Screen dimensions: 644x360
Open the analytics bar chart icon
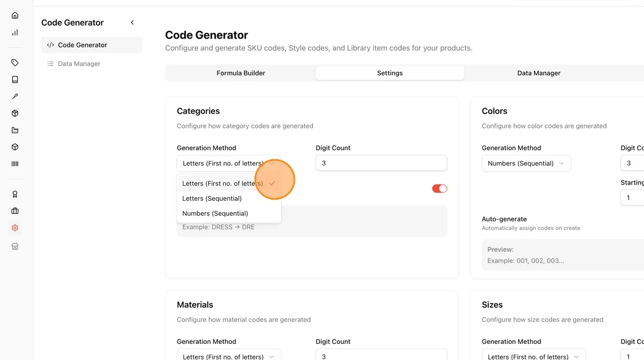(x=15, y=32)
